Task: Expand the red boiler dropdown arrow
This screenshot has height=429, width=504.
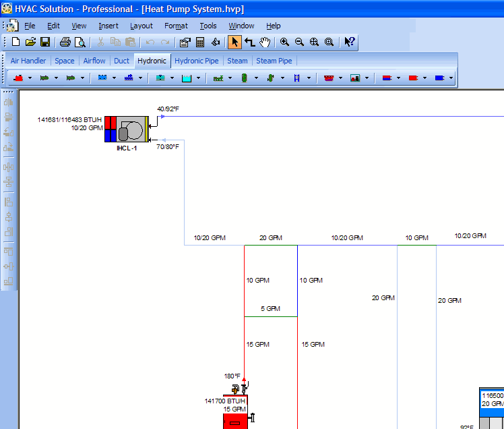Action: [x=30, y=78]
